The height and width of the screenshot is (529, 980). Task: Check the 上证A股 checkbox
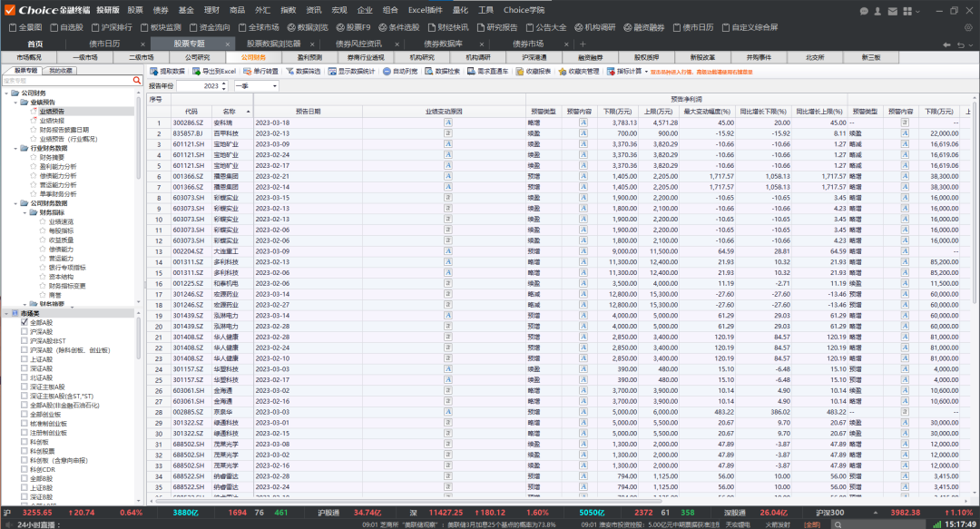(24, 359)
